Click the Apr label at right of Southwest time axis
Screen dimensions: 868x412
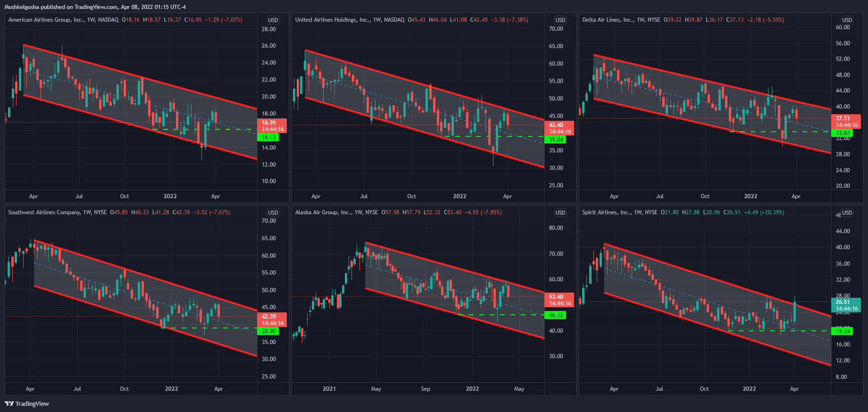[218, 389]
